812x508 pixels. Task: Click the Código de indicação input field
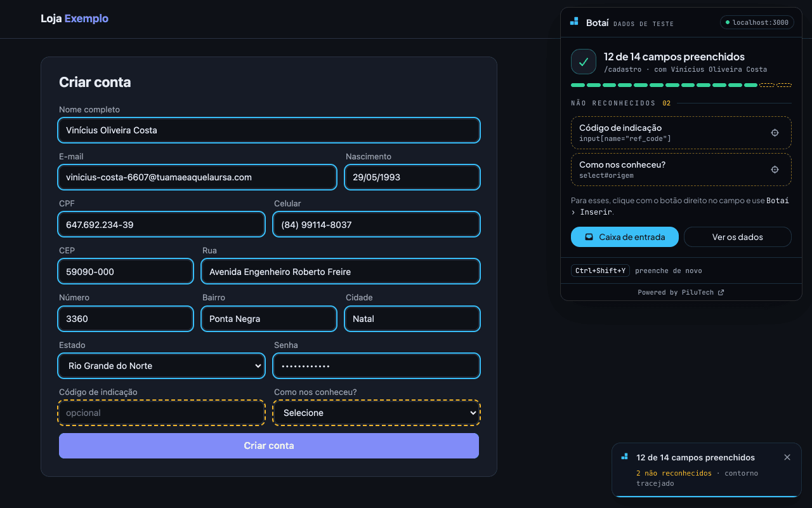coord(161,413)
